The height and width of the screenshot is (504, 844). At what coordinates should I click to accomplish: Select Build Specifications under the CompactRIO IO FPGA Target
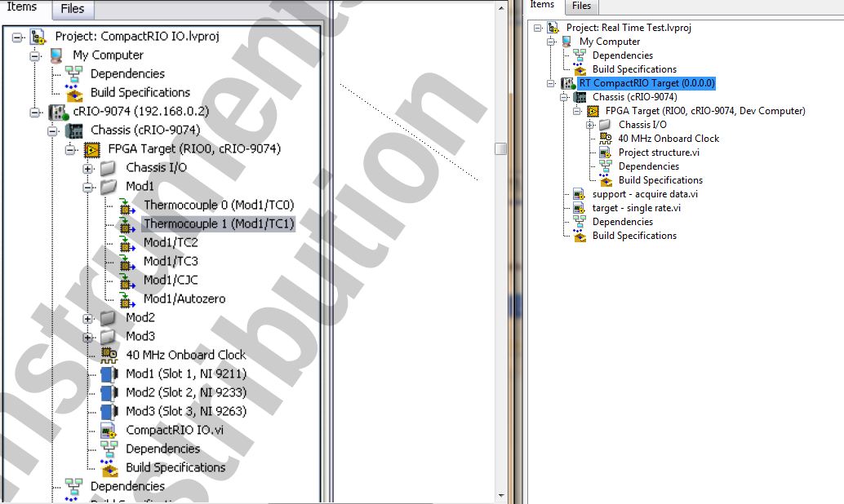(x=175, y=467)
